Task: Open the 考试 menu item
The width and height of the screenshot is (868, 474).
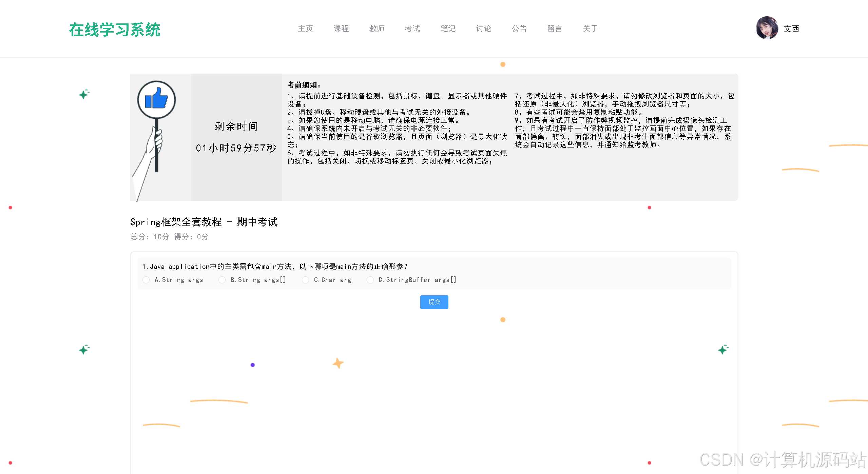Action: click(412, 28)
